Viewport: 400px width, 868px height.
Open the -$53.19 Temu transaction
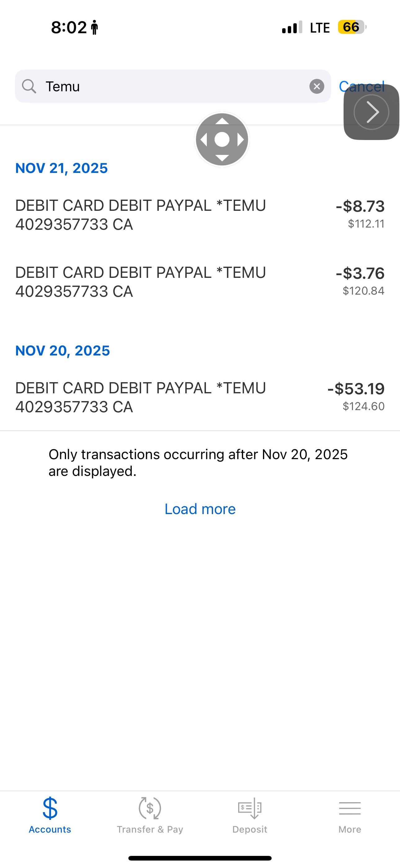(200, 398)
